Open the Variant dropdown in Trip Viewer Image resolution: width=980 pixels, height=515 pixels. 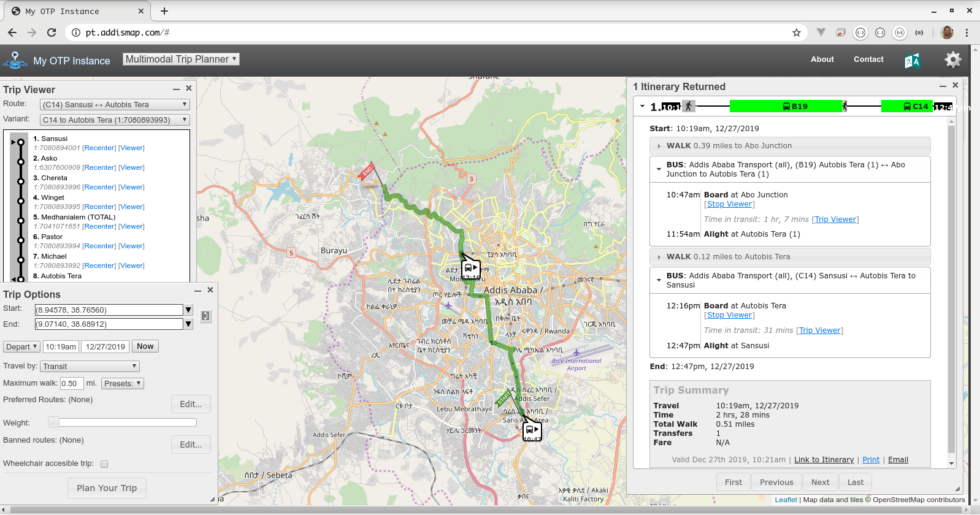point(115,120)
